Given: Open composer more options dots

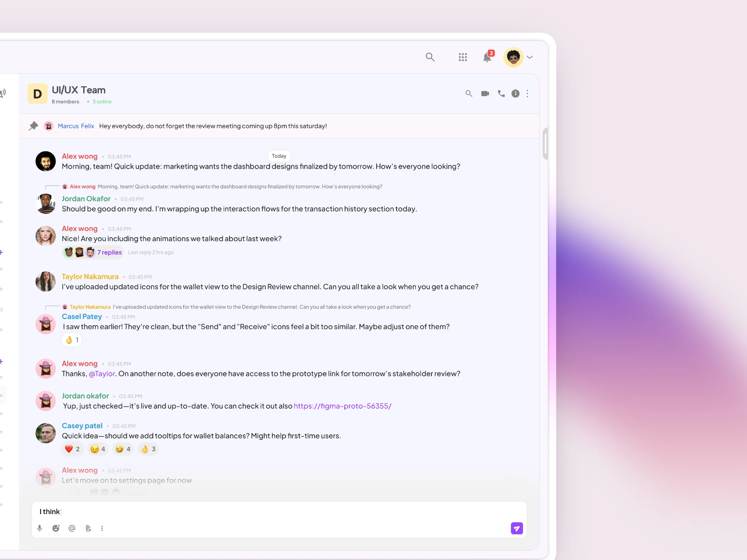Looking at the screenshot, I should coord(102,528).
